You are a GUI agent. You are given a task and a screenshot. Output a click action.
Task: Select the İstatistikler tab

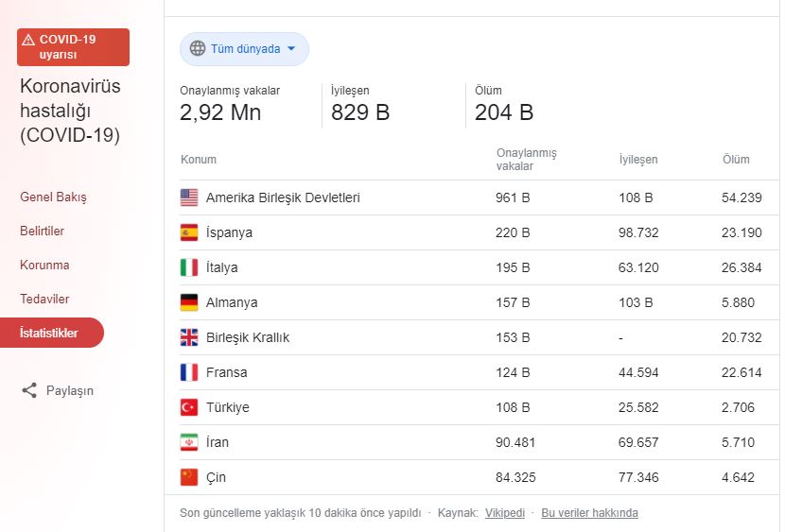pos(50,334)
